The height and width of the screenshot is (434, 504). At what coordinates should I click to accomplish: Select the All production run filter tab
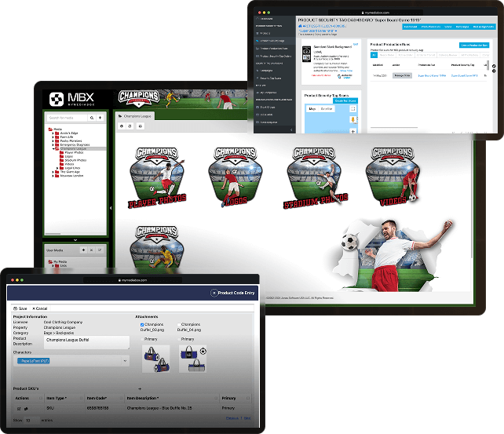(374, 55)
